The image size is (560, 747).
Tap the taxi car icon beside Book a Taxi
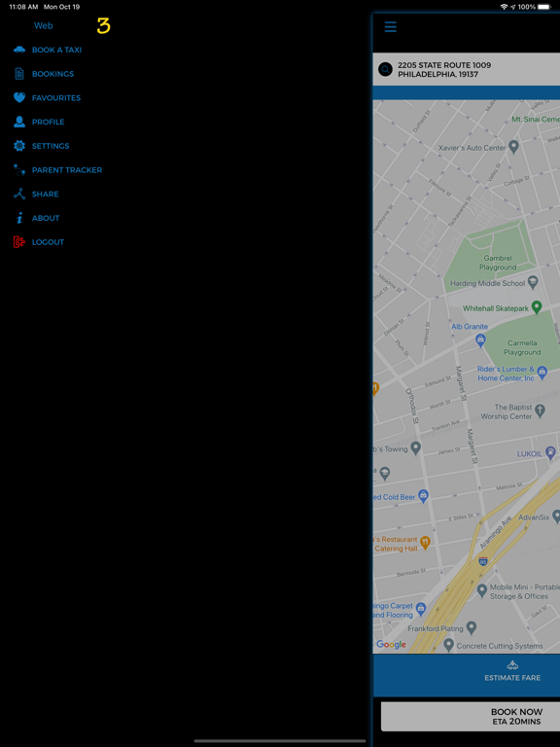tap(19, 50)
